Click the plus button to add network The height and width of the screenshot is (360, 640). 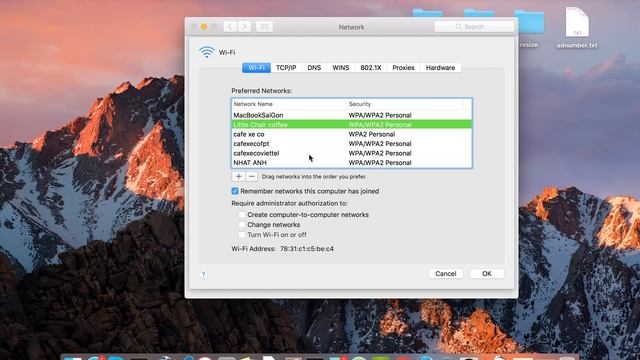pos(238,176)
